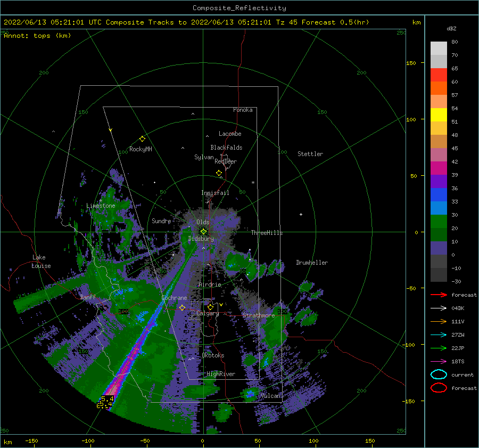The width and height of the screenshot is (479, 448).
Task: Click the UTC Composite Tracks timestamp header
Action: click(x=186, y=22)
